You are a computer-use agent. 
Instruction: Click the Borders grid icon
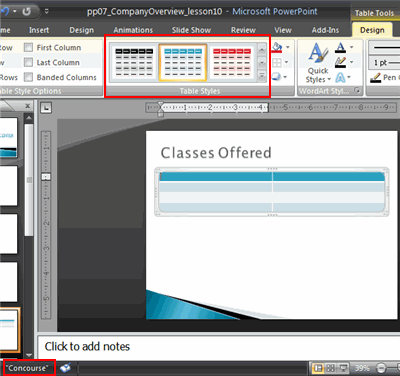[277, 62]
